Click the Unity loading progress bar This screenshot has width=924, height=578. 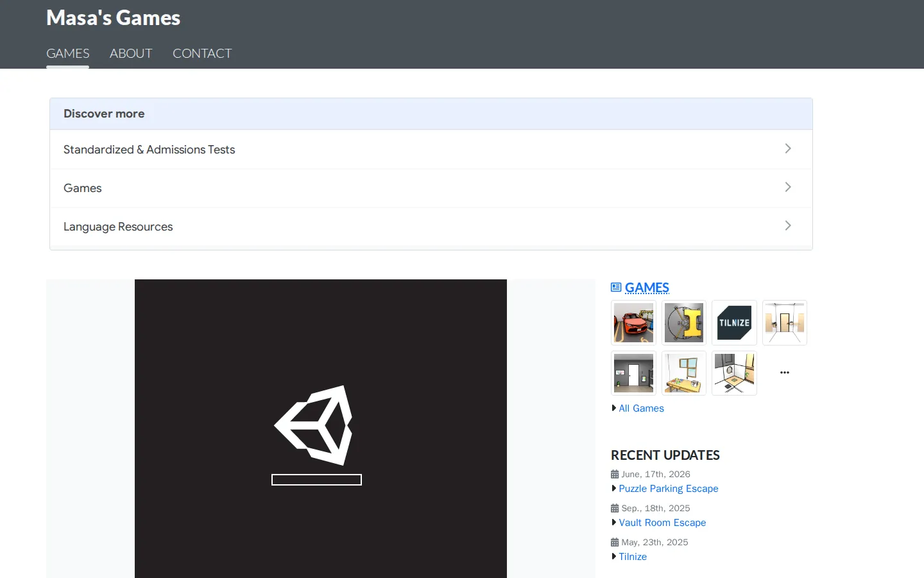point(316,480)
